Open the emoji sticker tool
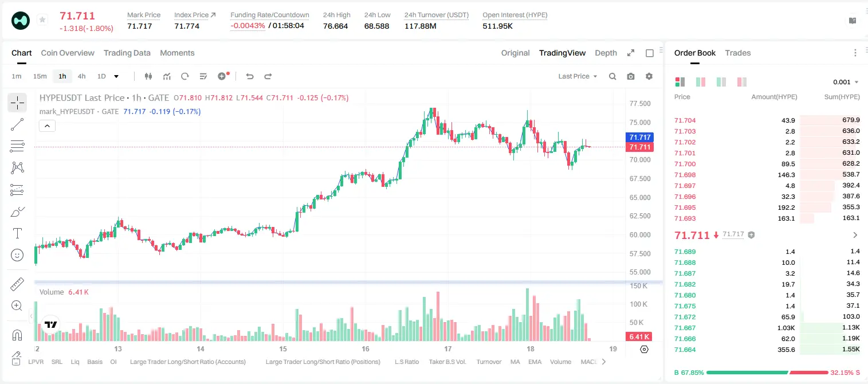Screen dimensions: 868x384 pyautogui.click(x=17, y=255)
